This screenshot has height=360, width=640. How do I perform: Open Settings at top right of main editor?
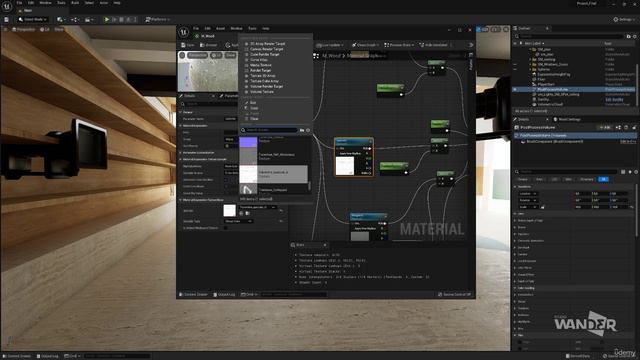pyautogui.click(x=624, y=19)
